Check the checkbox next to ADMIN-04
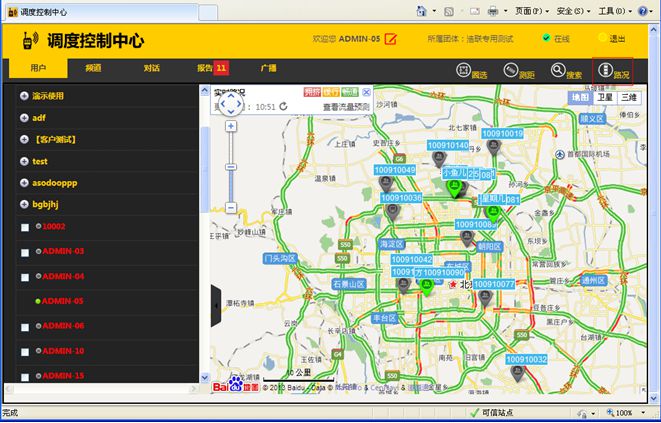The width and height of the screenshot is (661, 423). click(x=25, y=277)
